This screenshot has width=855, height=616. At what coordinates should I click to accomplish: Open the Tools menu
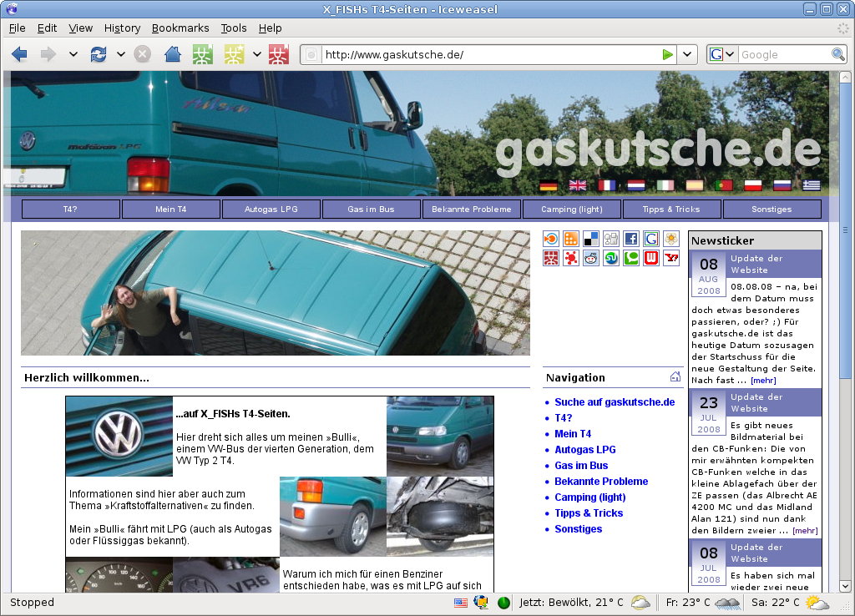[x=234, y=28]
